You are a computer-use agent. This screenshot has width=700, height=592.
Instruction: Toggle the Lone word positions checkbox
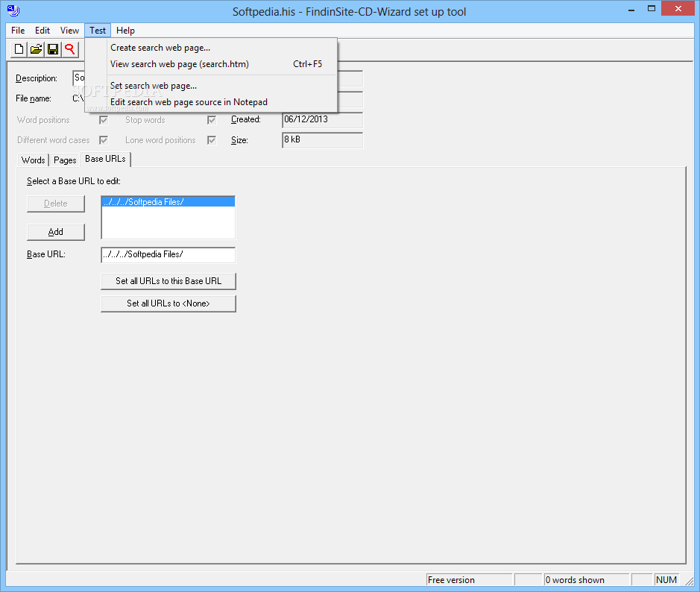[x=212, y=140]
